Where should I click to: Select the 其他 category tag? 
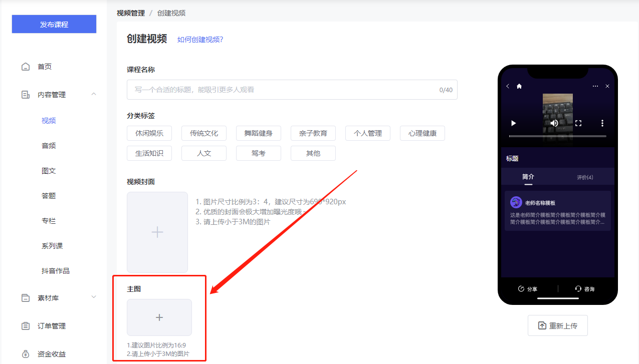313,153
